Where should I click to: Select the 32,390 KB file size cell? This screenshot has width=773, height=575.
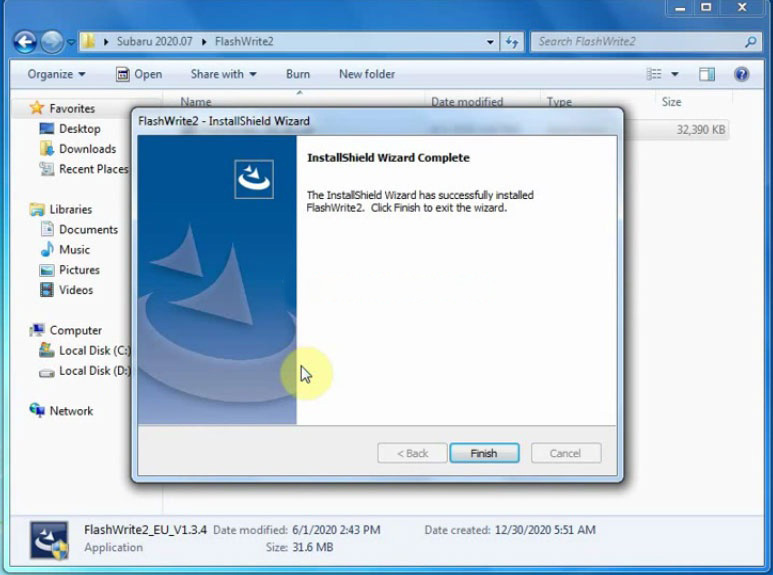pyautogui.click(x=700, y=130)
